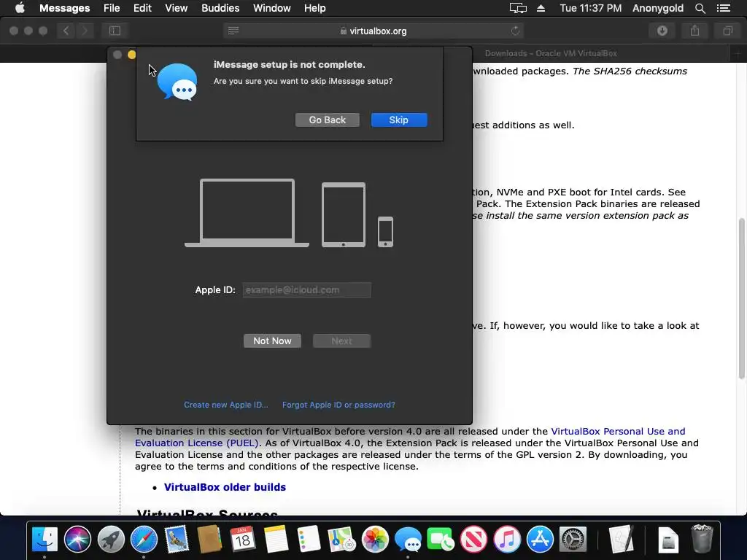Open the disk image file in Dock
The image size is (747, 560).
pos(668,539)
